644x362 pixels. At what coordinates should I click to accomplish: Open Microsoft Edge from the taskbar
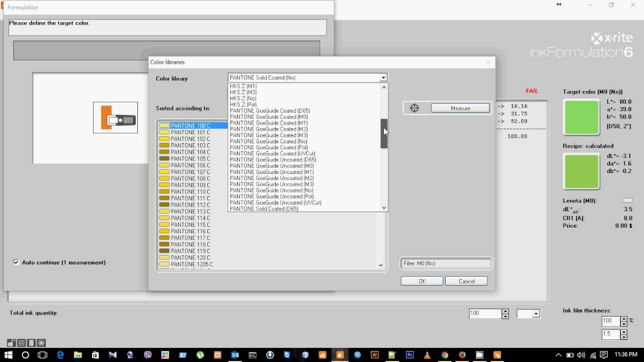point(60,355)
